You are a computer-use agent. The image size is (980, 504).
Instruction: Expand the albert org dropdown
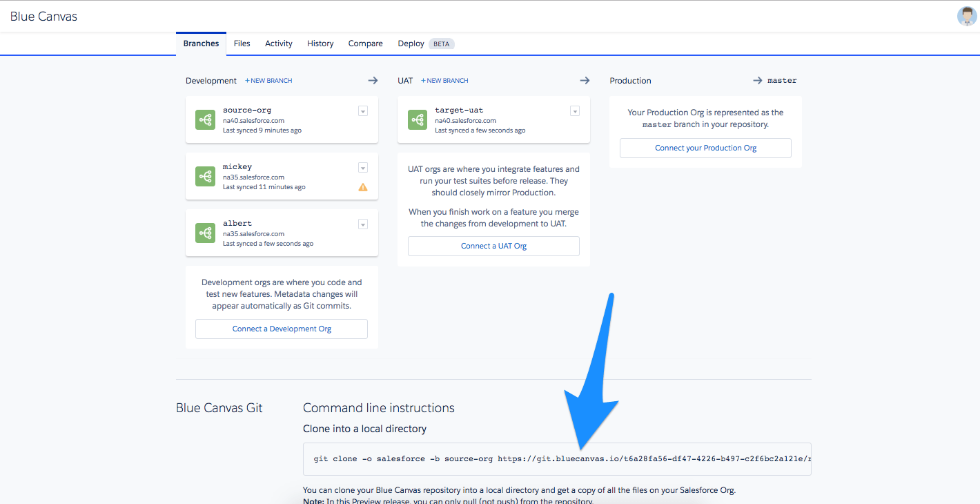point(362,224)
